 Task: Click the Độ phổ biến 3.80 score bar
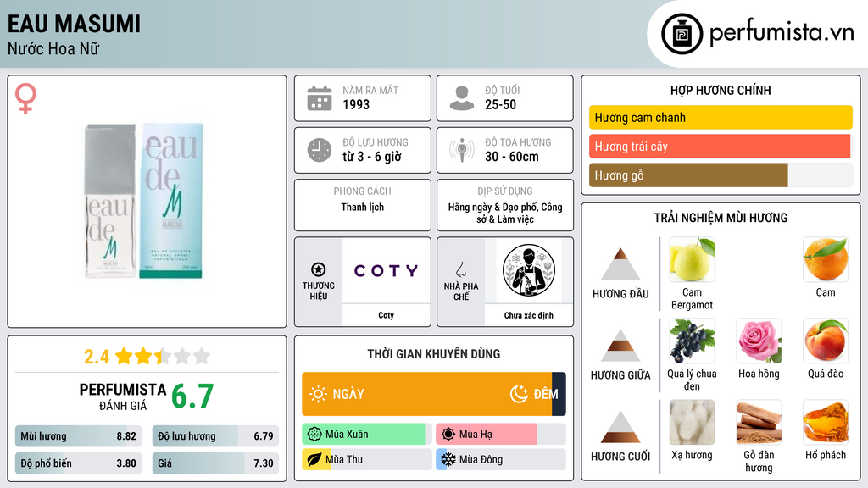79,463
